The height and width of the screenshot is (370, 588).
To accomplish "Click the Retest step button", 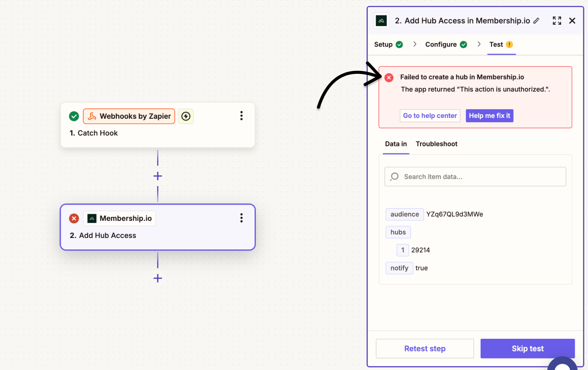I will [x=425, y=348].
